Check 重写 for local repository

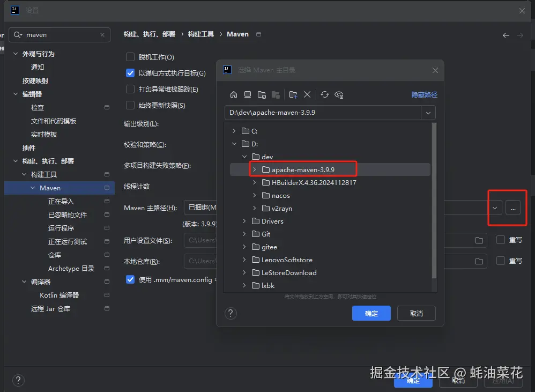[x=501, y=261]
